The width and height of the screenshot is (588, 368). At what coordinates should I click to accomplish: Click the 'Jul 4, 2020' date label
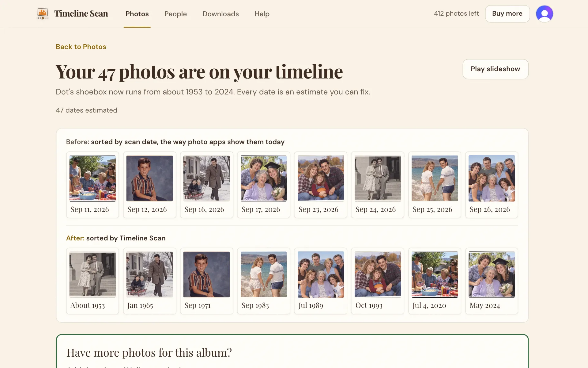[429, 305]
